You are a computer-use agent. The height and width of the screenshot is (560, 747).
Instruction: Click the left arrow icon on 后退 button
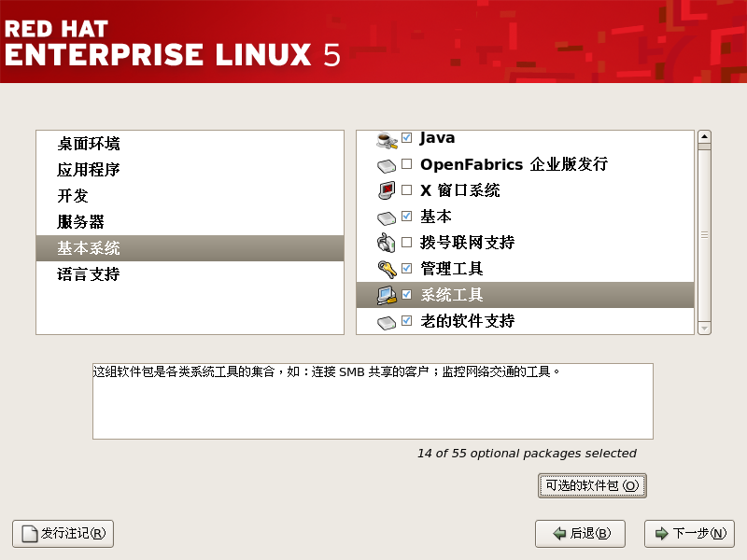tap(559, 534)
